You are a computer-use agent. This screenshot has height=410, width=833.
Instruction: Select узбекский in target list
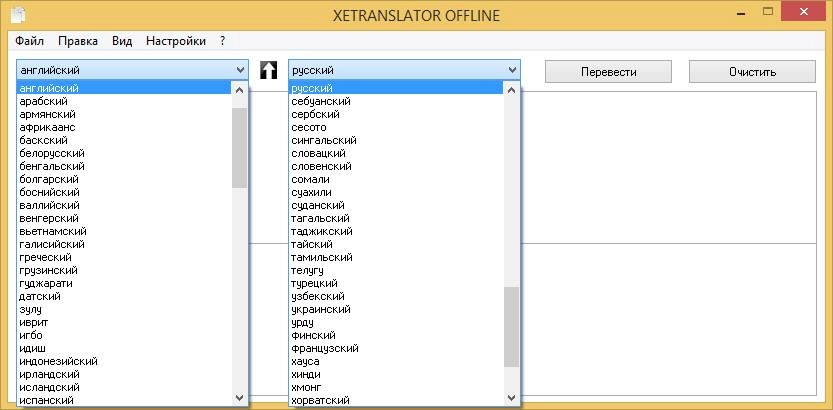[396, 296]
